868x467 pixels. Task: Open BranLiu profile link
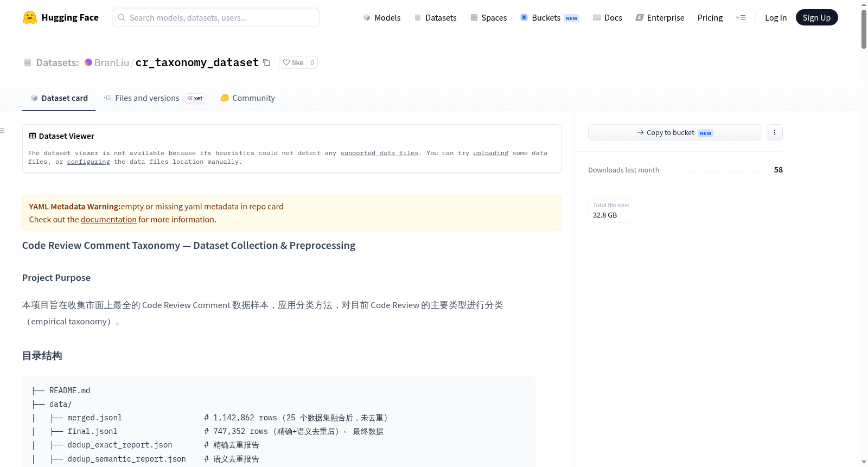[x=112, y=62]
